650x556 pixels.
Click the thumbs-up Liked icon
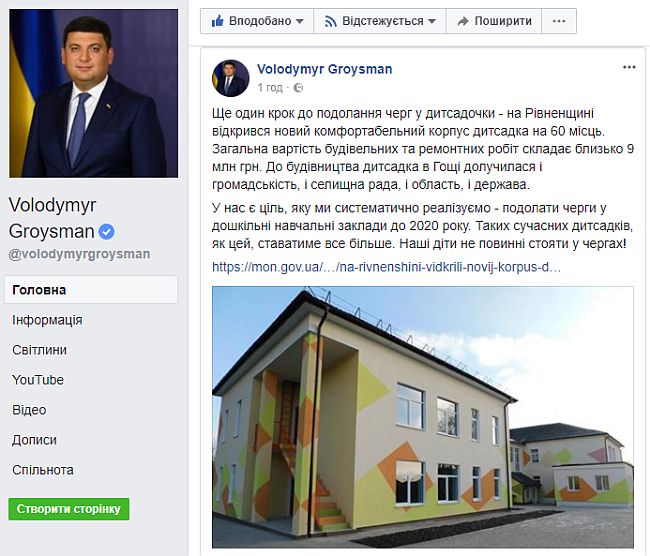pyautogui.click(x=218, y=21)
